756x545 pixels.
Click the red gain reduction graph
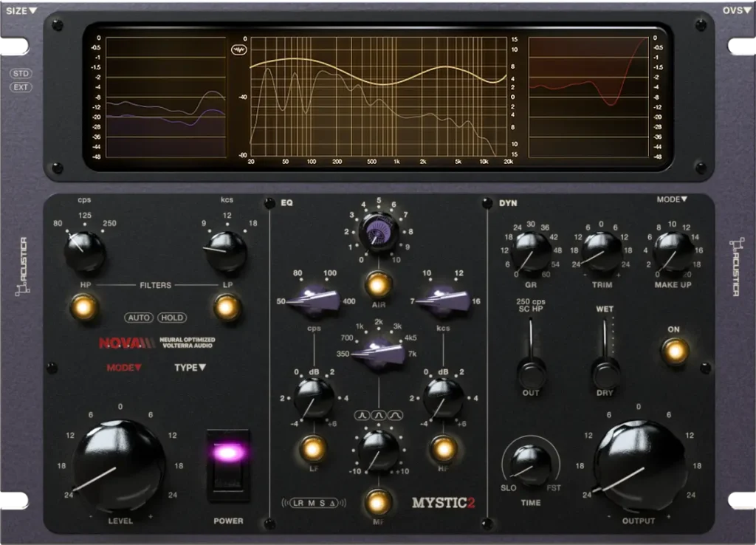click(588, 97)
